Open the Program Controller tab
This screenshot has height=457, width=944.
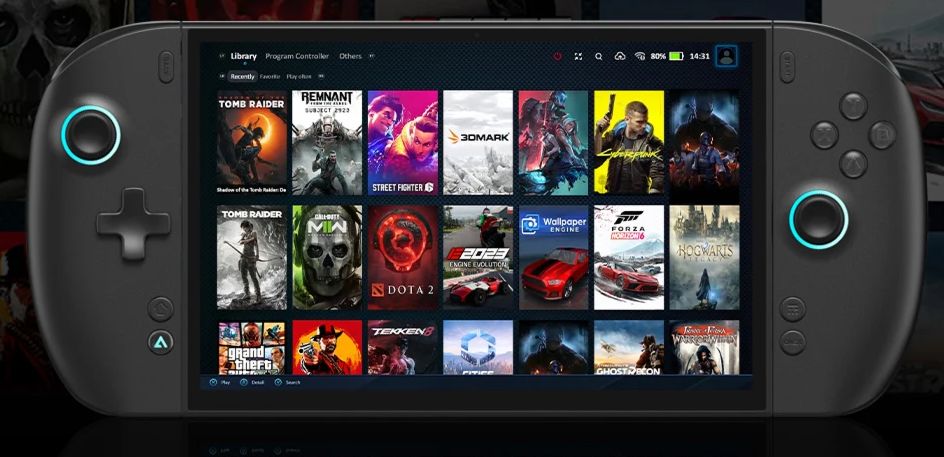pos(297,56)
